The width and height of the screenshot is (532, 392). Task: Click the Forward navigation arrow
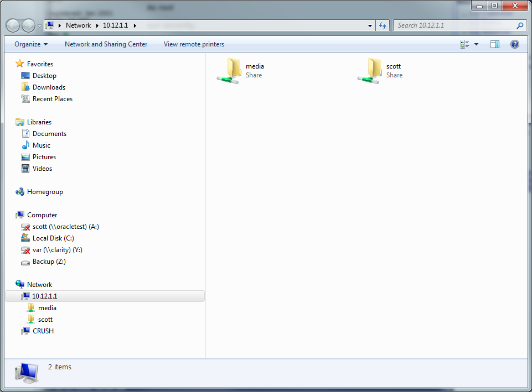click(28, 25)
